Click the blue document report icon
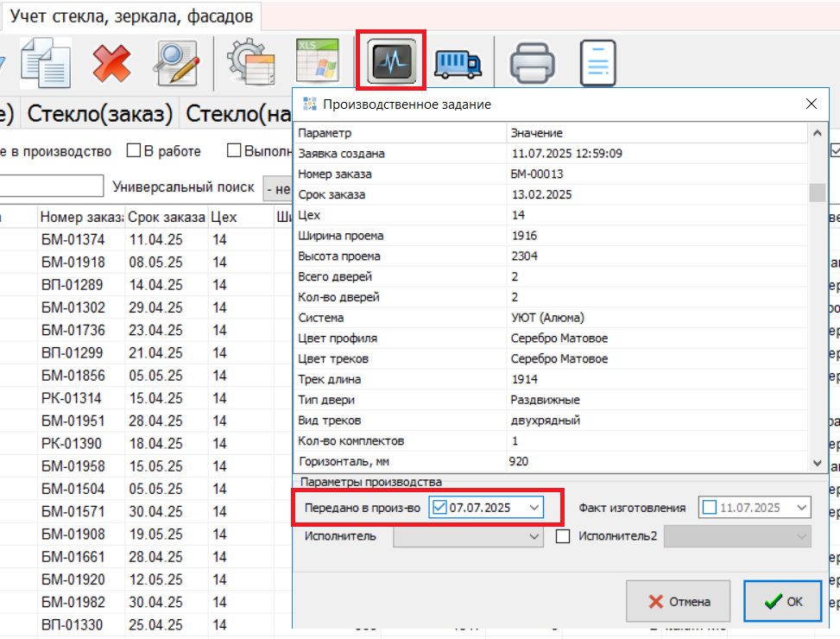This screenshot has height=639, width=840. click(598, 63)
